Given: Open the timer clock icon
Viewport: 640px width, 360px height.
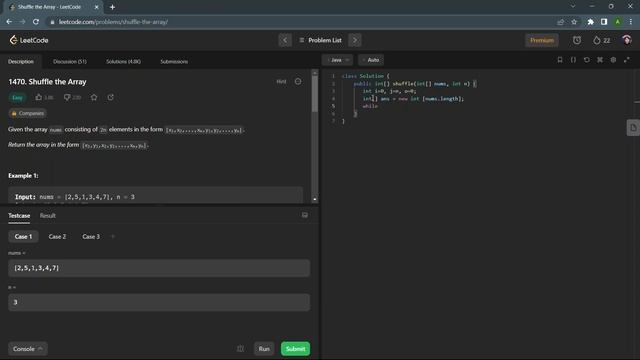Looking at the screenshot, I should pyautogui.click(x=577, y=40).
